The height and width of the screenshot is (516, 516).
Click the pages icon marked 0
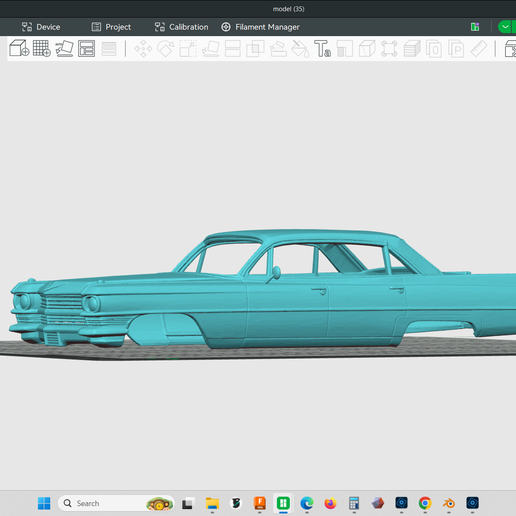[x=434, y=49]
